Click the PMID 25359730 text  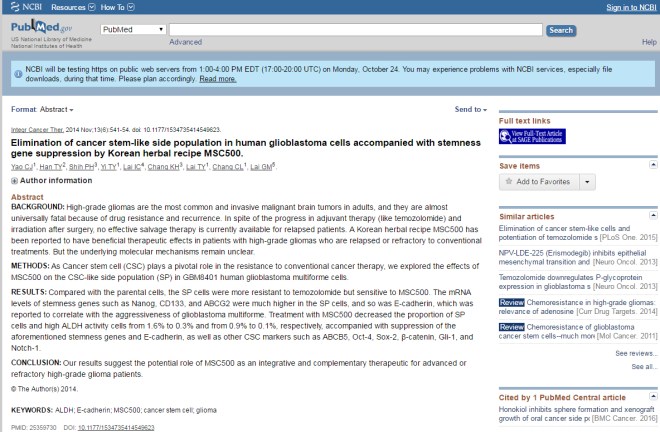[33, 428]
